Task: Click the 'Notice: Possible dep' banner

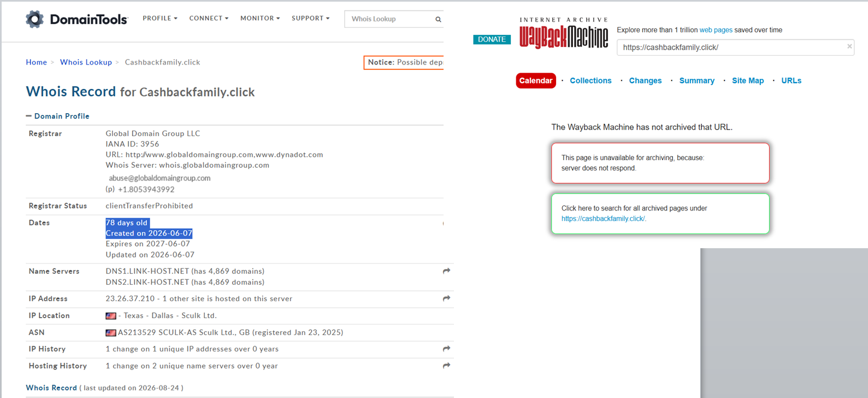Action: (x=404, y=62)
